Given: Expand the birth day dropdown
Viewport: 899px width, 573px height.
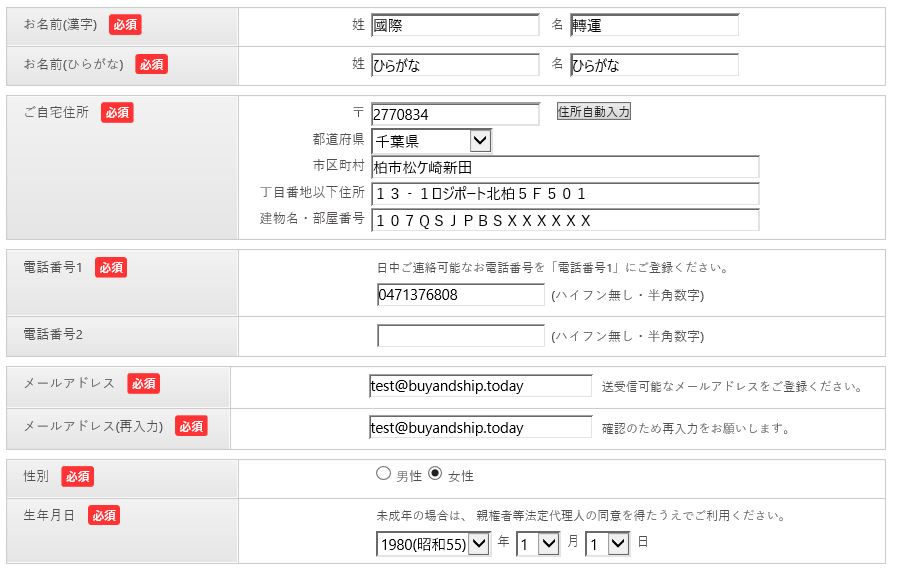Looking at the screenshot, I should tap(607, 543).
